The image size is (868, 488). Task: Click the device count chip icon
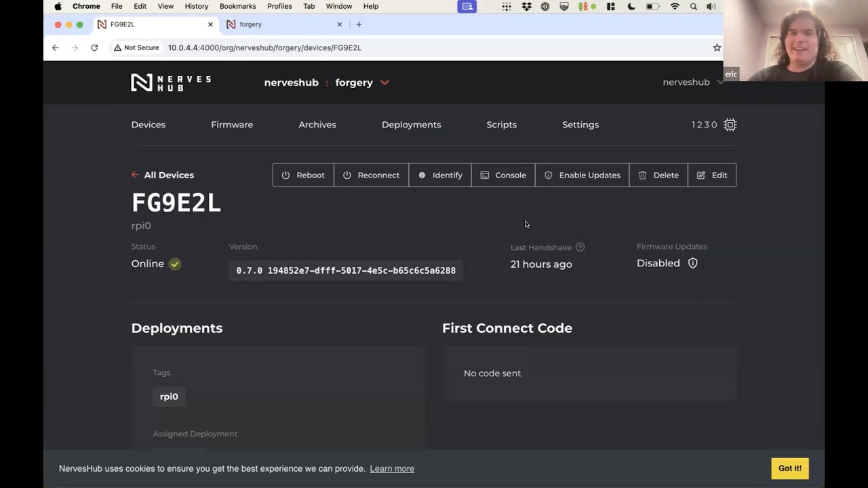pyautogui.click(x=730, y=125)
